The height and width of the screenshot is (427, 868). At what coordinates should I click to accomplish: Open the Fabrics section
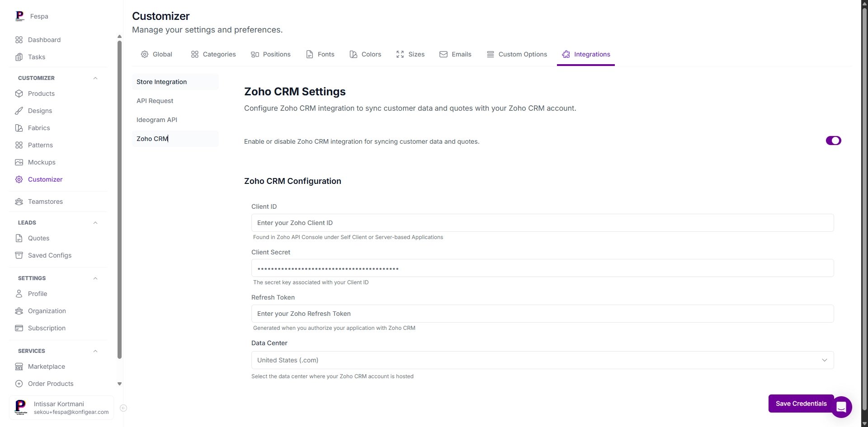(38, 128)
